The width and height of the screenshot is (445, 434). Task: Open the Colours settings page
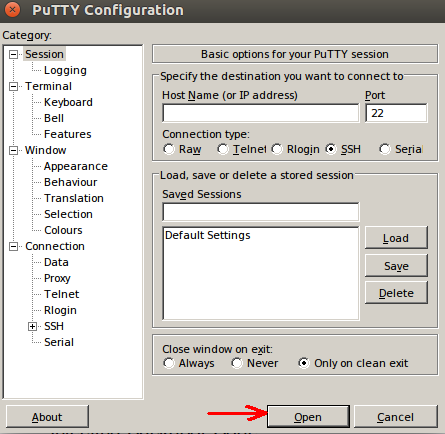point(63,230)
